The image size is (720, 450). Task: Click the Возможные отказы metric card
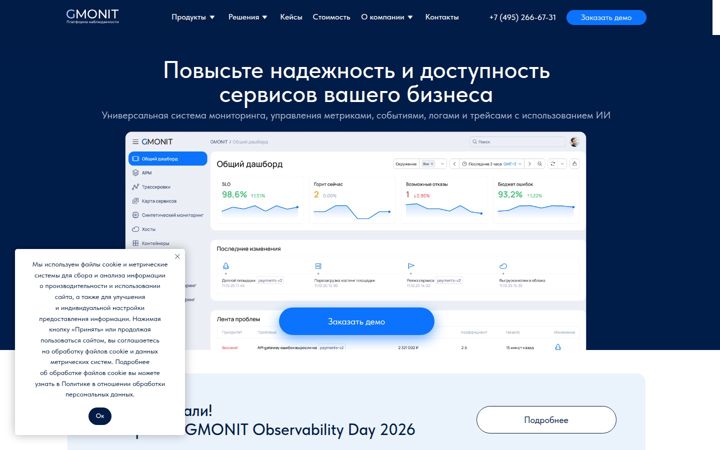[444, 200]
